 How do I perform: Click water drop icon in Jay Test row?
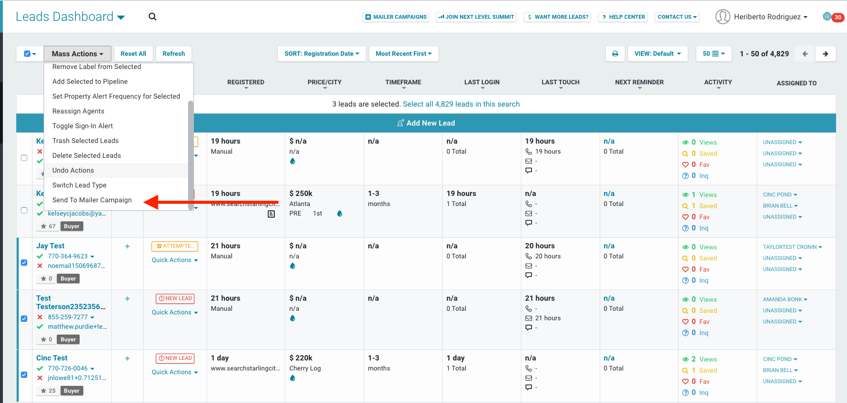pyautogui.click(x=292, y=266)
